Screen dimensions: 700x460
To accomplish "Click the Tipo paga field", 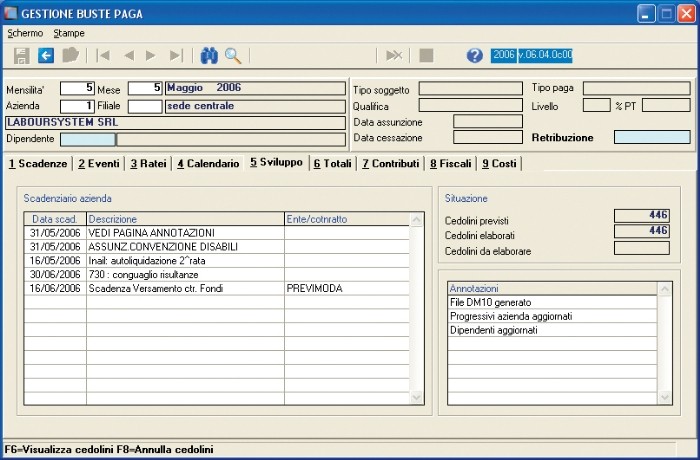I will pos(637,88).
